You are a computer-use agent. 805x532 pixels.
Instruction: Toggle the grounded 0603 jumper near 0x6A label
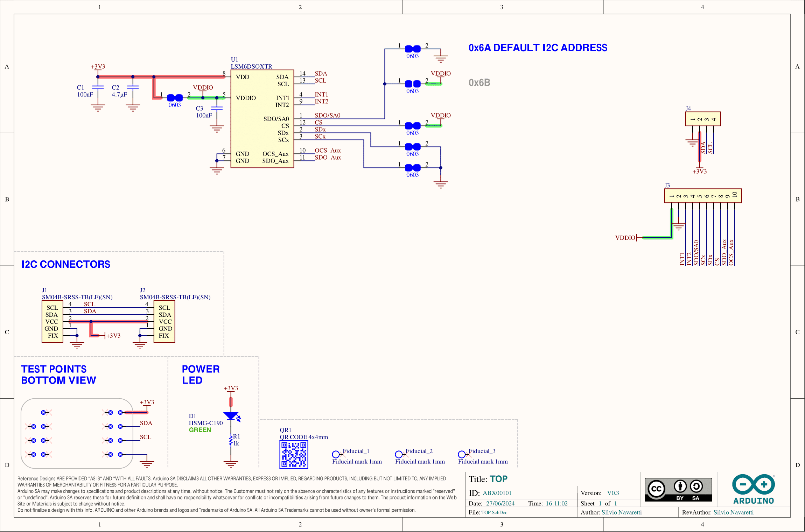(x=413, y=48)
